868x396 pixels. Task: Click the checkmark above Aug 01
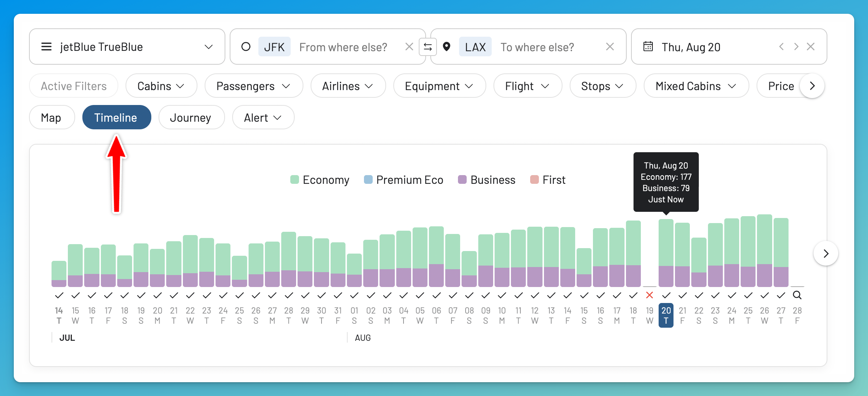click(354, 295)
